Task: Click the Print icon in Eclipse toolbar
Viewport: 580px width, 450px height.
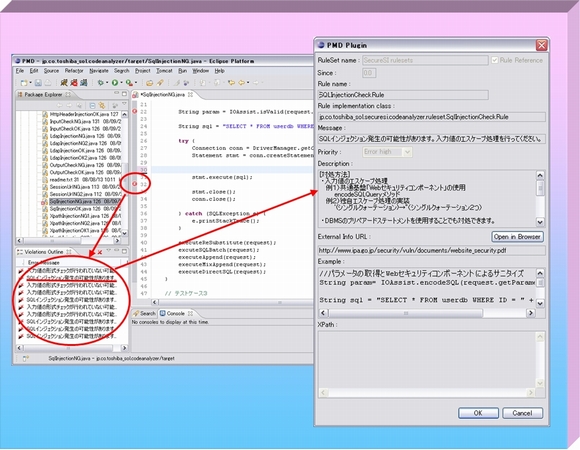Action: [48, 83]
